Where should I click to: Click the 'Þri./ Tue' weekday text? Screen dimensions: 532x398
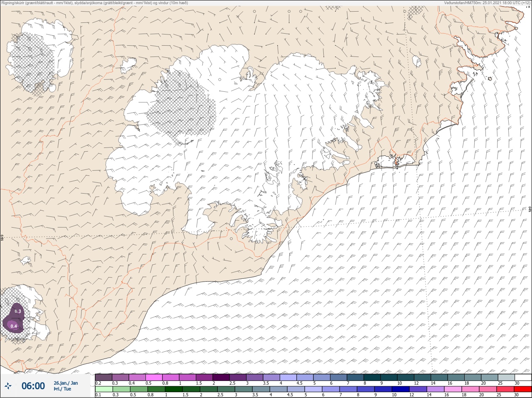(x=62, y=389)
